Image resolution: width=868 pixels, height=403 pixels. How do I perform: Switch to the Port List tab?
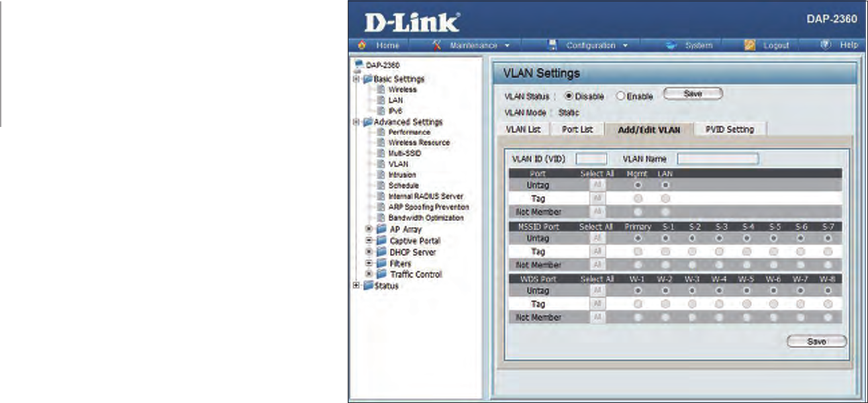pos(577,129)
